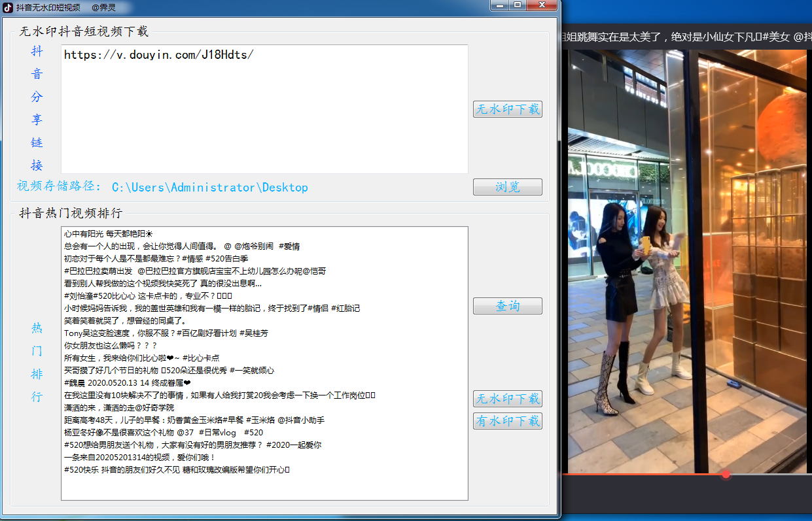Select the row starting "#巴拉巴拉卖萌出发"

264,271
